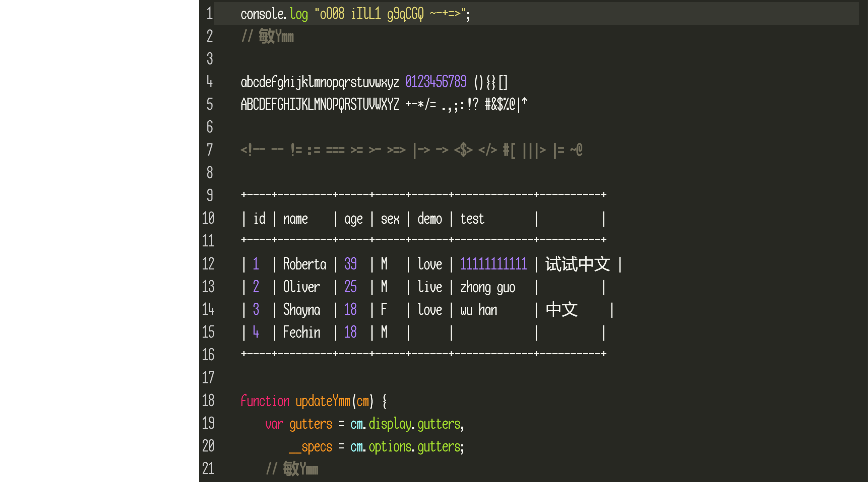Click the F value in Shayna's row
This screenshot has width=868, height=482.
(384, 309)
